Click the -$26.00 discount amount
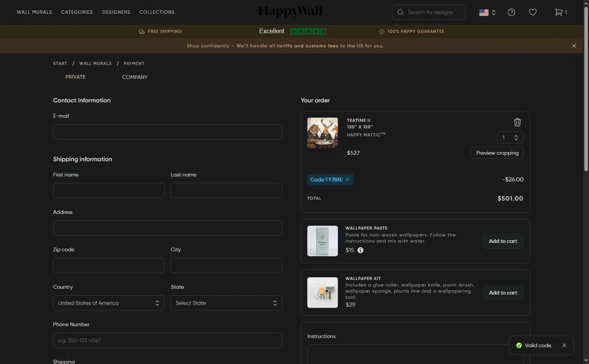This screenshot has height=364, width=589. (x=513, y=180)
